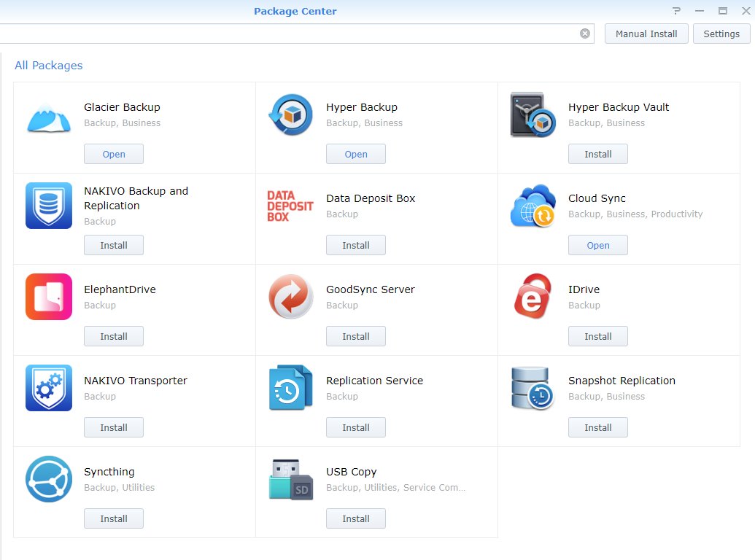The image size is (755, 560).
Task: Install Hyper Backup Vault
Action: click(598, 154)
